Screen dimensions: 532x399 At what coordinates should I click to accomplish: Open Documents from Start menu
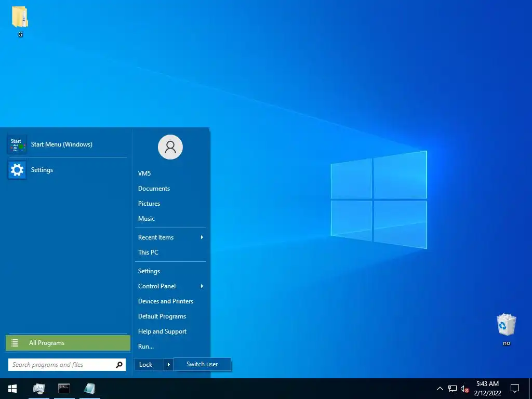pos(170,188)
